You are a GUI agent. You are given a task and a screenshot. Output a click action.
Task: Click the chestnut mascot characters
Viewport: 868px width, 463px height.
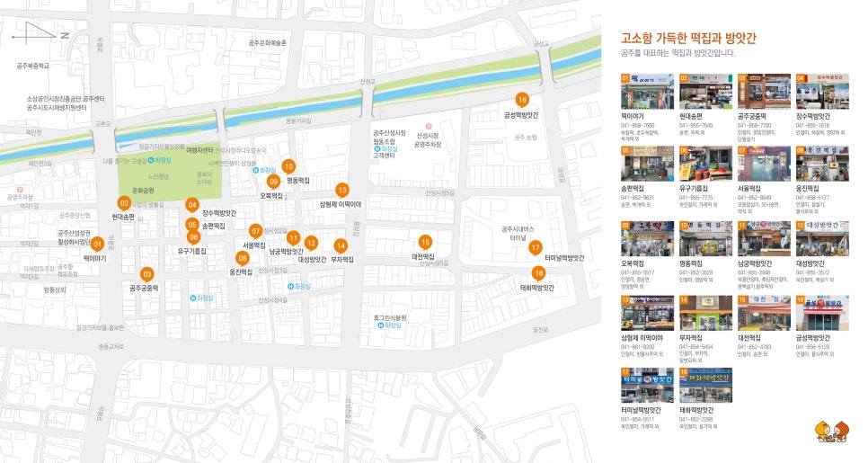(x=832, y=432)
